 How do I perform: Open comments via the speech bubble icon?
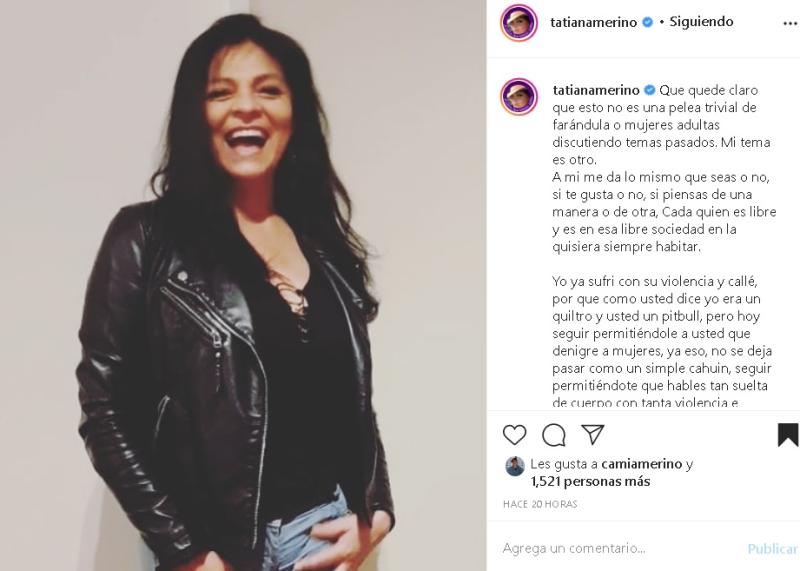point(553,434)
